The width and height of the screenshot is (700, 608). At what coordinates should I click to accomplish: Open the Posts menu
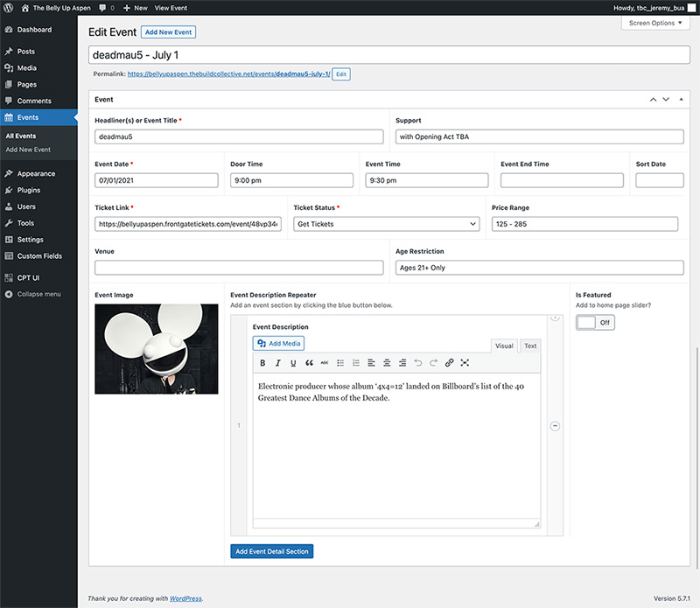click(38, 52)
